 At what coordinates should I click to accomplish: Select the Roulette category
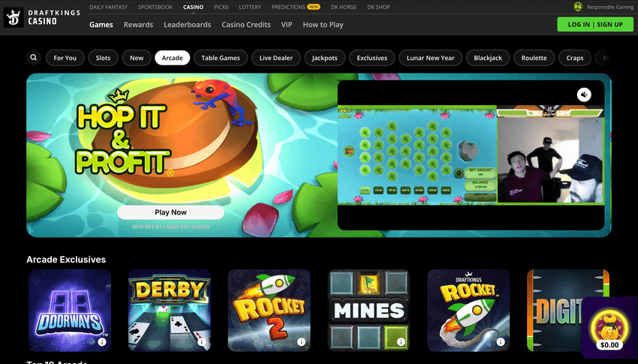point(534,58)
